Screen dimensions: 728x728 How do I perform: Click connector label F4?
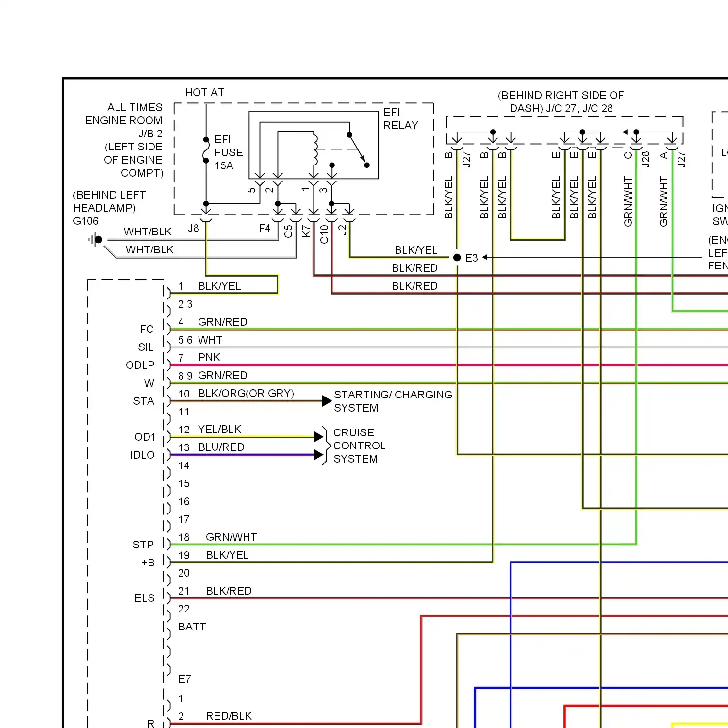(x=265, y=228)
